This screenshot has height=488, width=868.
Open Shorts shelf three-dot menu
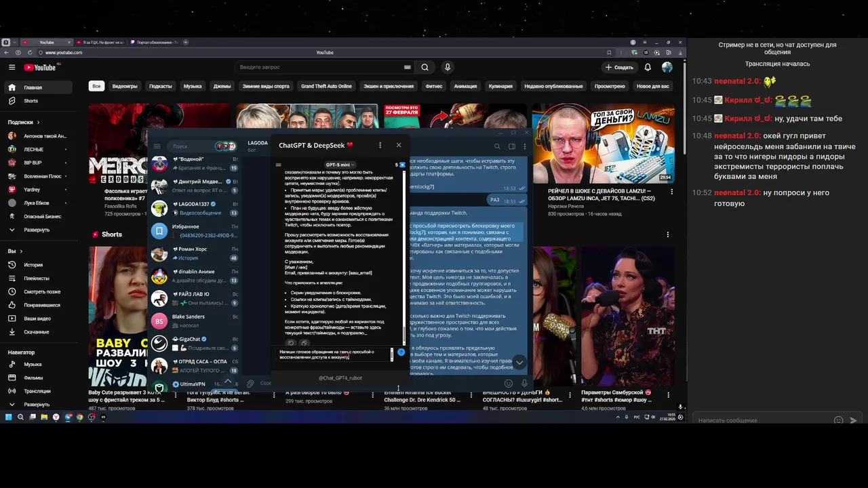click(668, 235)
